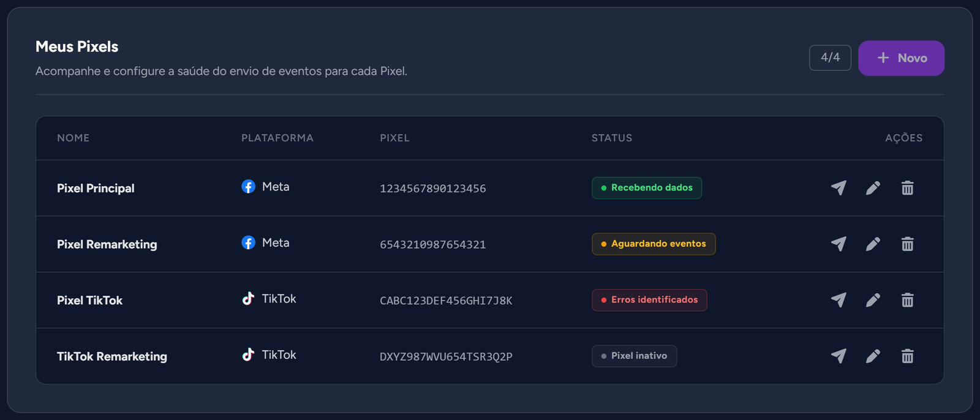Click Facebook logo in Pixel Principal row

248,187
